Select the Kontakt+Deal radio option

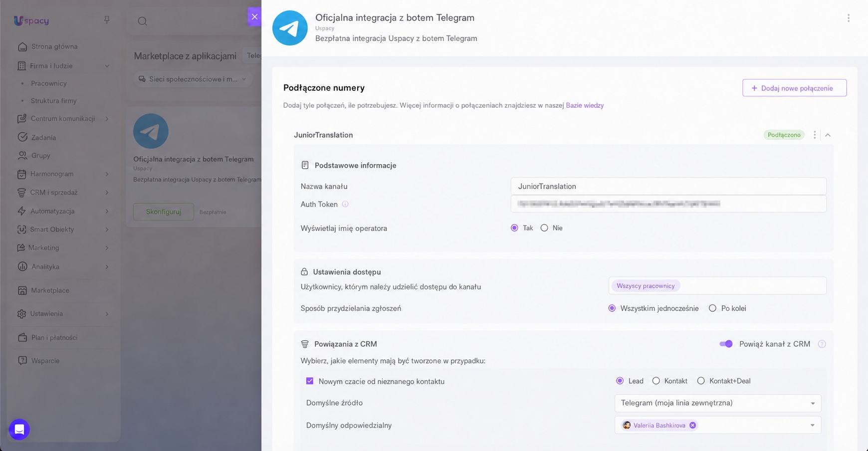tap(701, 381)
